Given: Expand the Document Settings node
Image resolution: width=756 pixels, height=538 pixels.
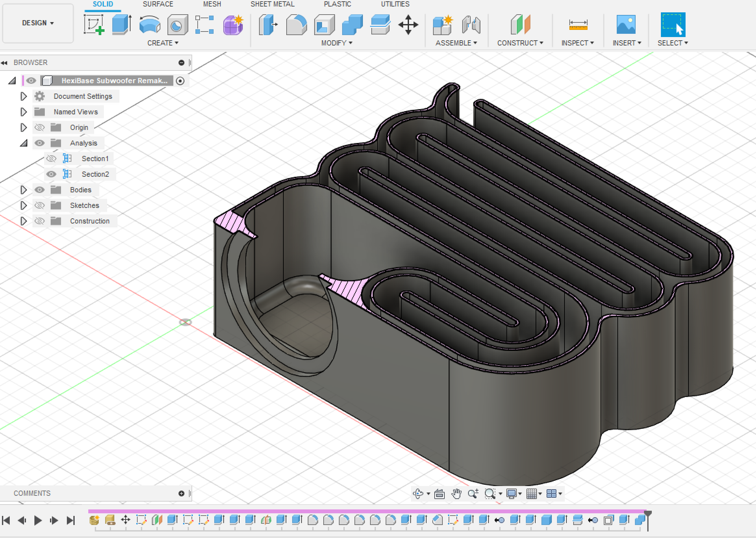Looking at the screenshot, I should 23,96.
